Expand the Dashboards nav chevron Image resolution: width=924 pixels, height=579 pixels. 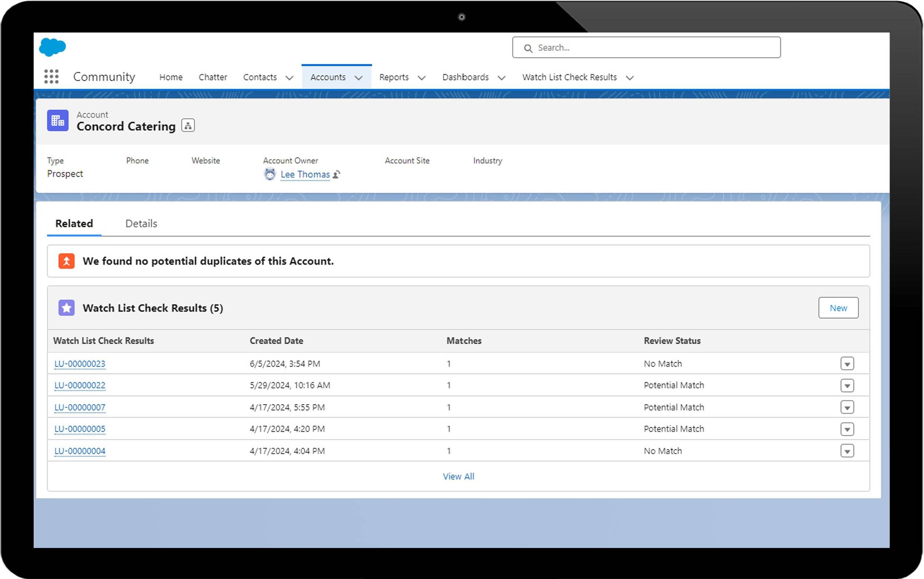coord(501,78)
